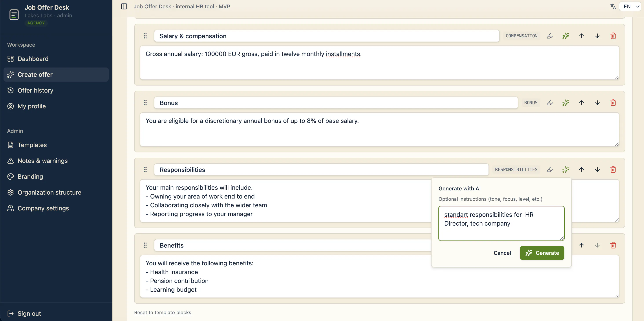Click the Bonus title field
Viewport: 644px width, 321px height.
336,103
